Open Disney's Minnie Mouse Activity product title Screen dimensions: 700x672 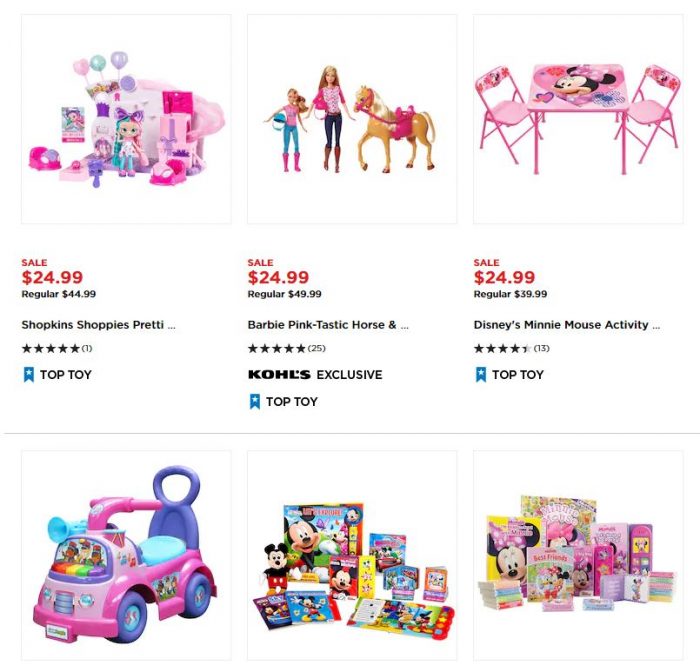click(x=567, y=325)
